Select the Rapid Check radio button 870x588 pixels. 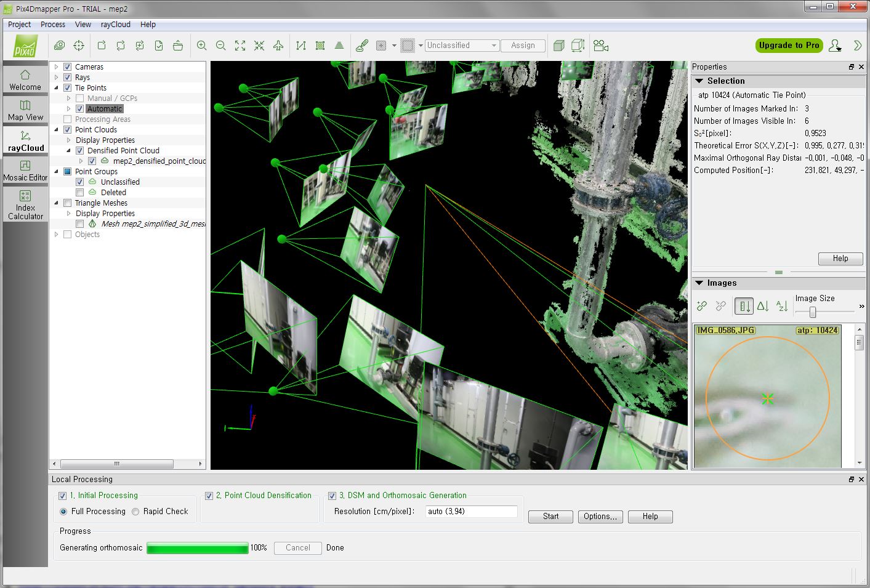(135, 512)
